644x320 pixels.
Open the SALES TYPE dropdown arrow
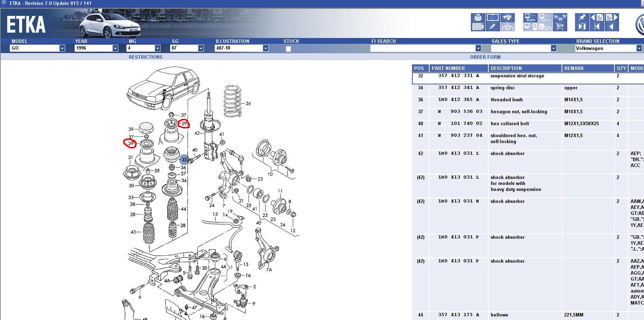coord(554,48)
